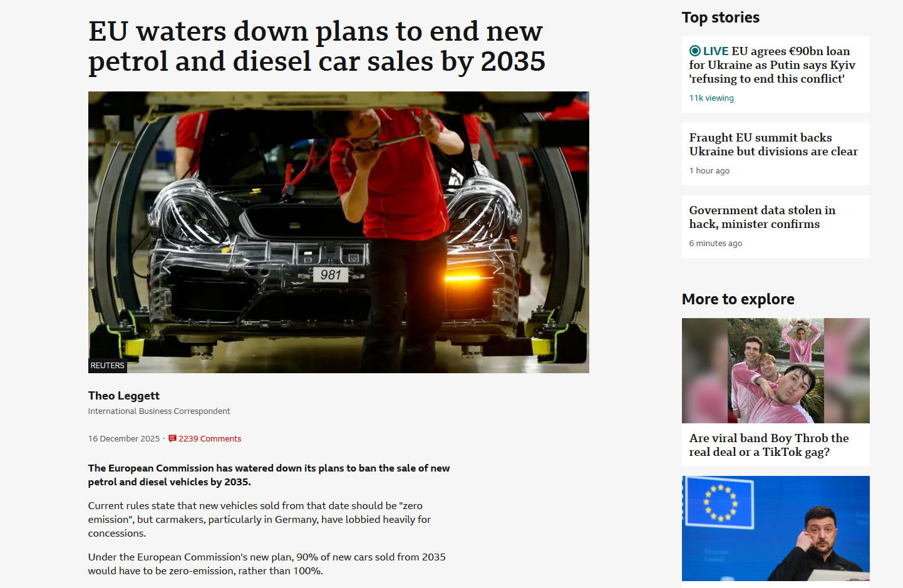Screen dimensions: 903x588
Task: Click the LIVE indicator circle icon
Action: tap(695, 51)
